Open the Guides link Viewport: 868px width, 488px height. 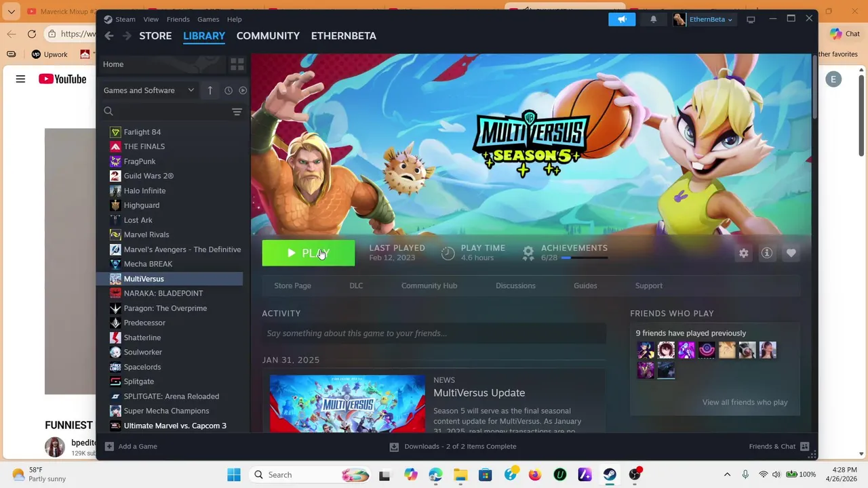585,285
